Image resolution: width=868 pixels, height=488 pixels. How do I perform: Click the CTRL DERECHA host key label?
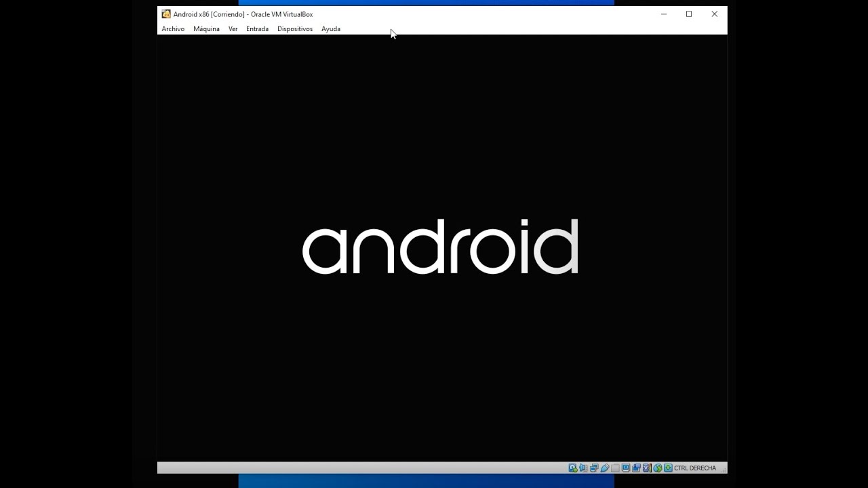click(695, 468)
